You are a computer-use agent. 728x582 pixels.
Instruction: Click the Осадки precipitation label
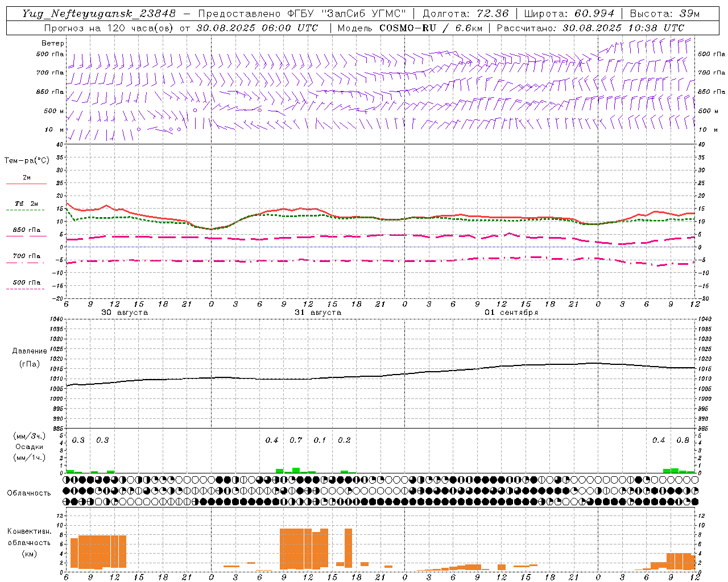click(29, 447)
